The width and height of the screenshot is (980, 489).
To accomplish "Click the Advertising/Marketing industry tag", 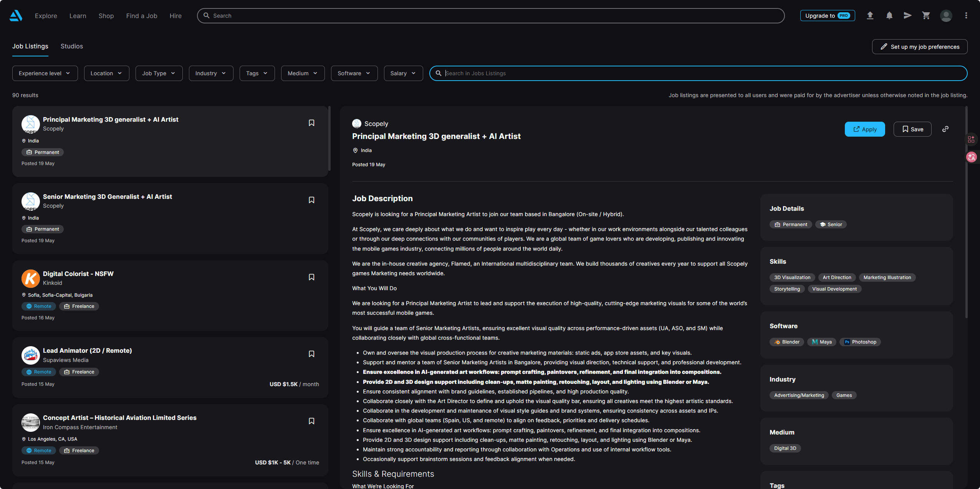I will 799,395.
